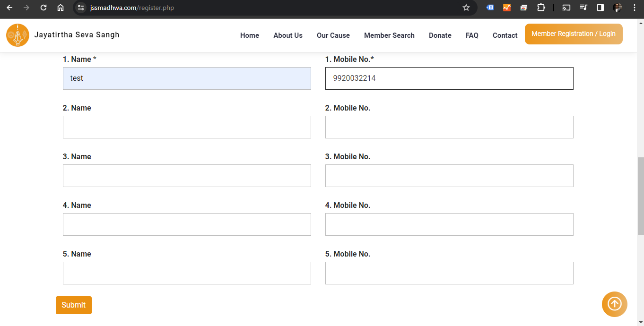Reload the page
Screen dimensions: 644x326
[x=44, y=8]
